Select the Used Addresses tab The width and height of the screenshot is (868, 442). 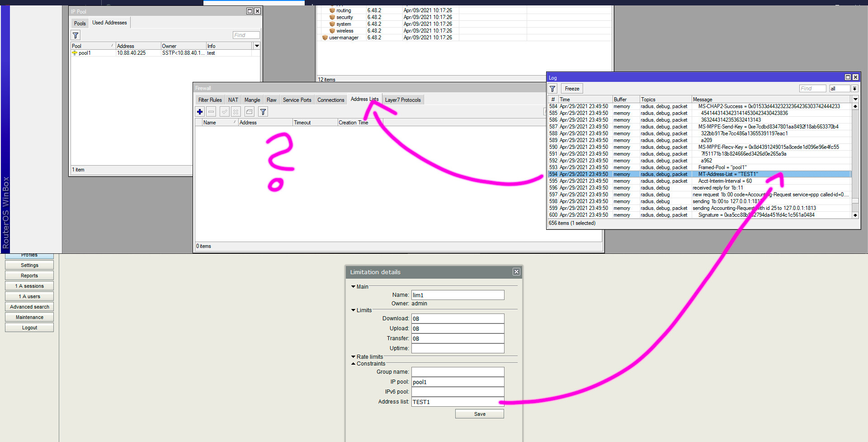pyautogui.click(x=110, y=23)
